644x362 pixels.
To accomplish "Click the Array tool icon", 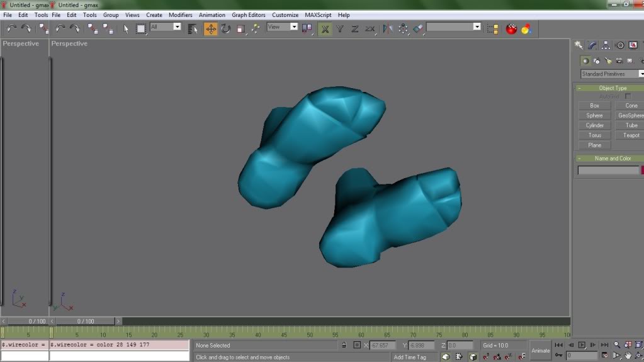I will pyautogui.click(x=403, y=29).
